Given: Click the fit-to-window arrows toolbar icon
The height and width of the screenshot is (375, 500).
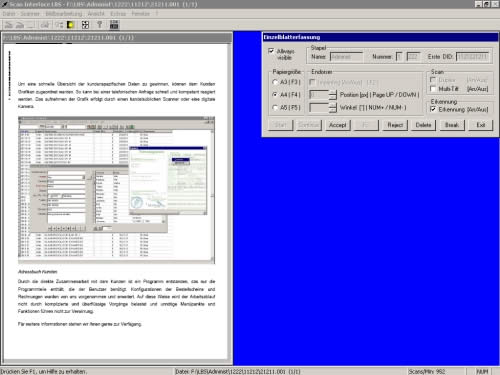Looking at the screenshot, I should (x=85, y=25).
